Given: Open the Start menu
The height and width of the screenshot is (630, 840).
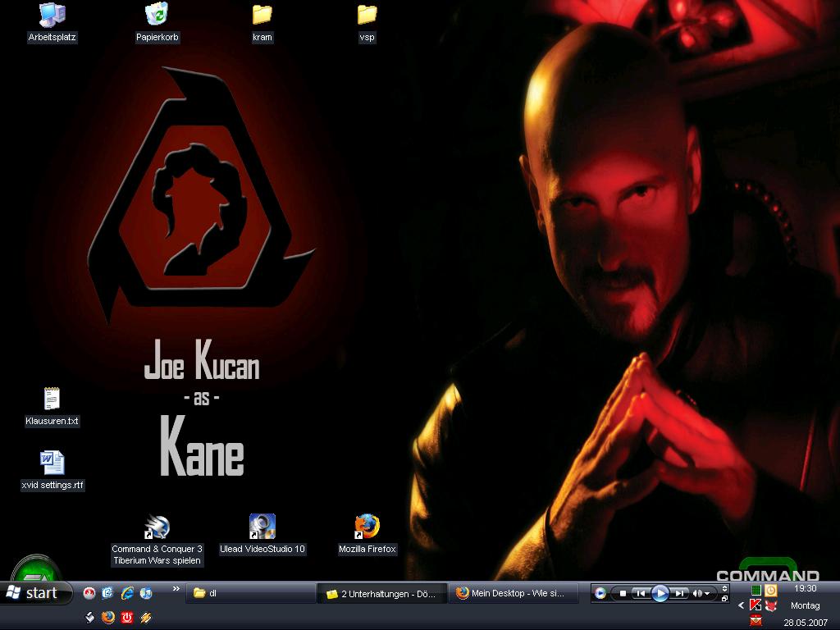Looking at the screenshot, I should tap(33, 593).
